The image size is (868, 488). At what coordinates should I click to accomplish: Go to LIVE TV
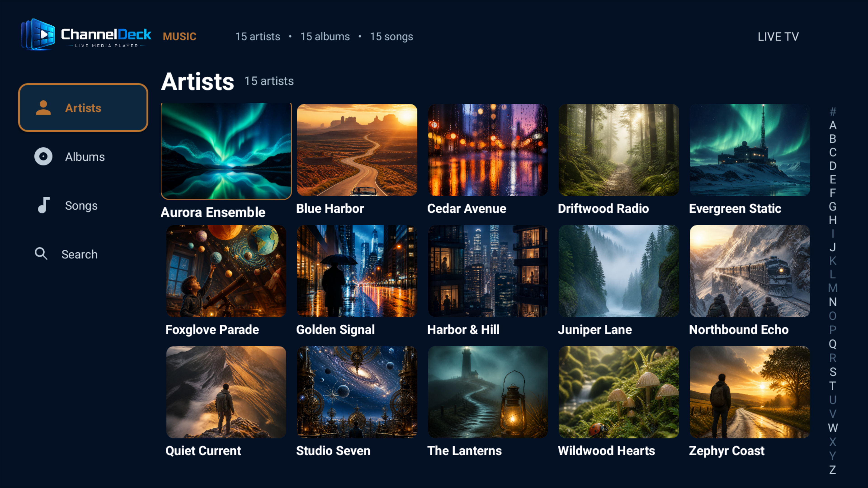point(778,36)
